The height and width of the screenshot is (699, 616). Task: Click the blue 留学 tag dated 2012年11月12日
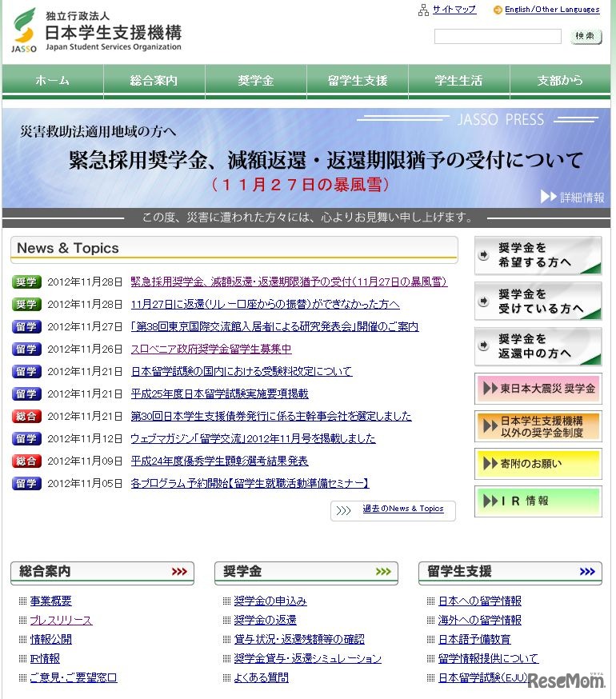pyautogui.click(x=26, y=438)
